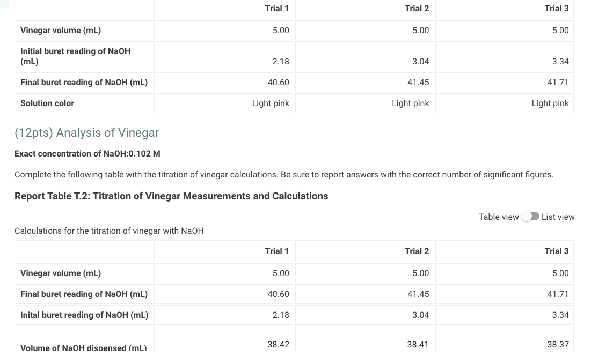Click the Analysis of Vinegar section heading

click(86, 132)
